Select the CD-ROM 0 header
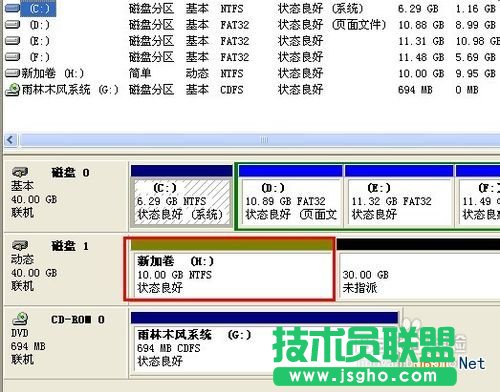The height and width of the screenshot is (392, 500). (66, 342)
